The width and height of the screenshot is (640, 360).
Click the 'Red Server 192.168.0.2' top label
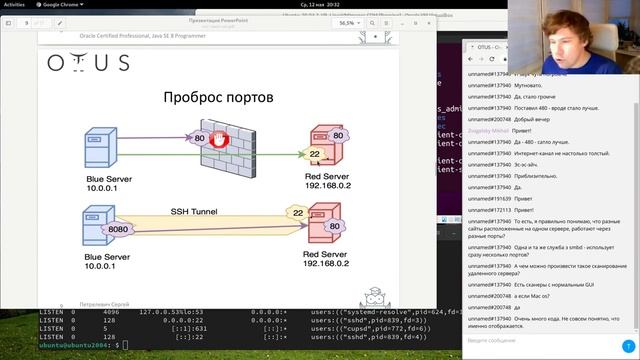(328, 181)
